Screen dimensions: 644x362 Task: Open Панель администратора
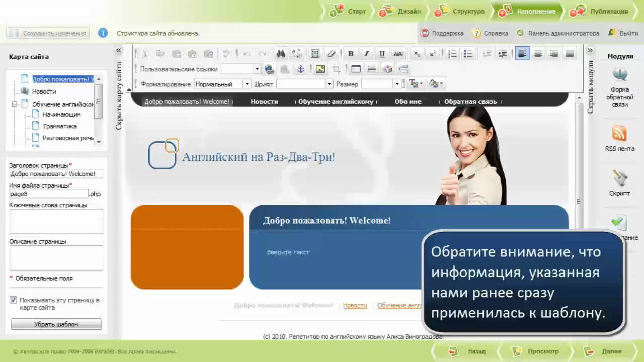click(558, 33)
